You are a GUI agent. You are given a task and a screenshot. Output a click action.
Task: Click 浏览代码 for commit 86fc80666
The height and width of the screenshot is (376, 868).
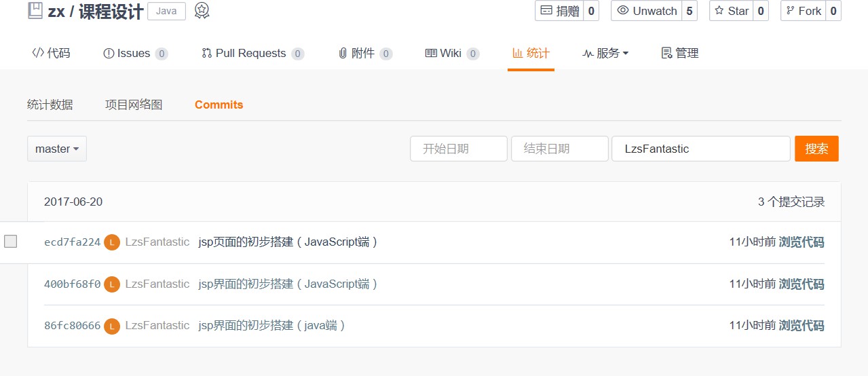[801, 326]
